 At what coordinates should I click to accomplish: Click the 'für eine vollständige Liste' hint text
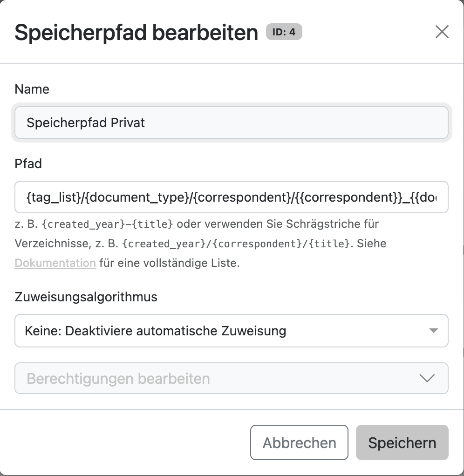pyautogui.click(x=170, y=263)
